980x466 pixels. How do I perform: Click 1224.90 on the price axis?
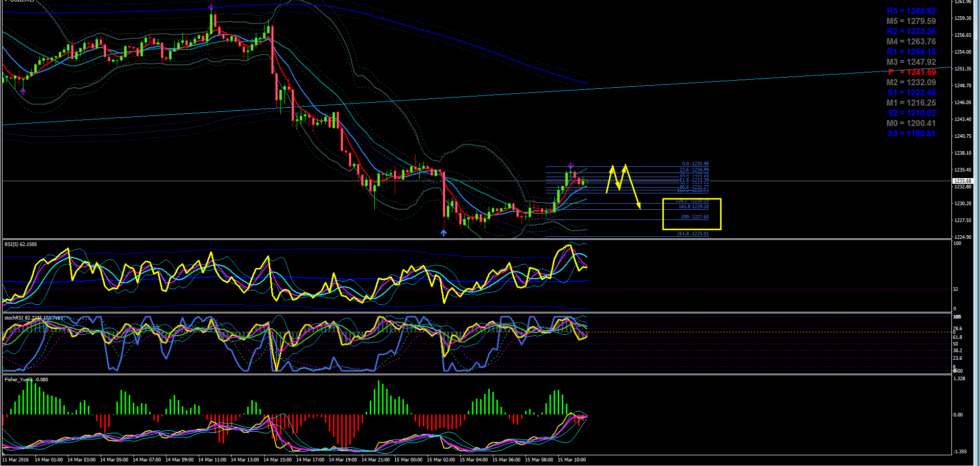tap(962, 237)
